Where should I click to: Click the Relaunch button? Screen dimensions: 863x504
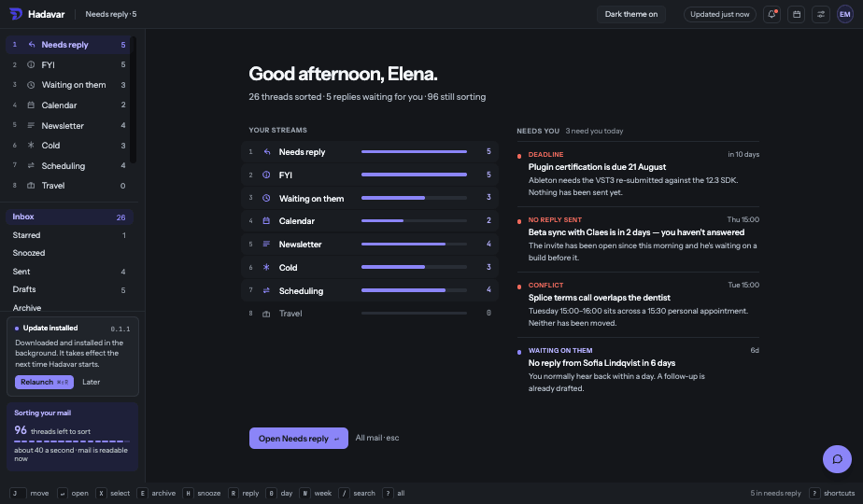pos(44,382)
